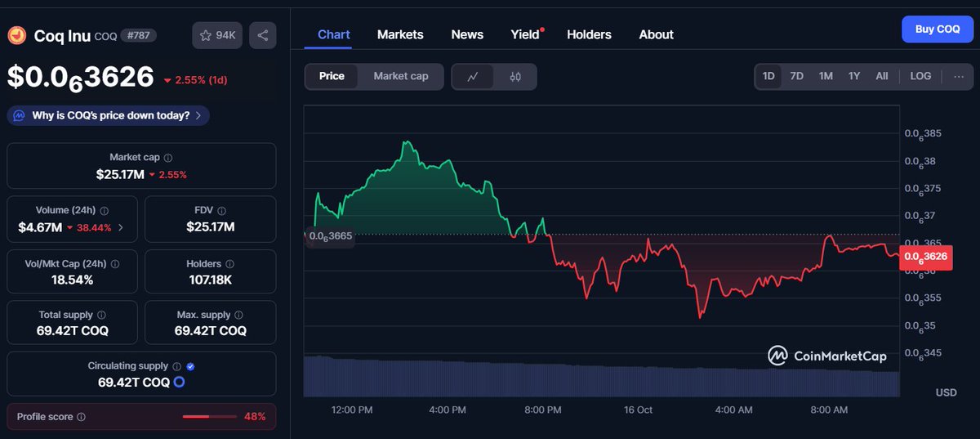Click the 2.55% (1d) price change text
The height and width of the screenshot is (439, 980).
coord(196,80)
